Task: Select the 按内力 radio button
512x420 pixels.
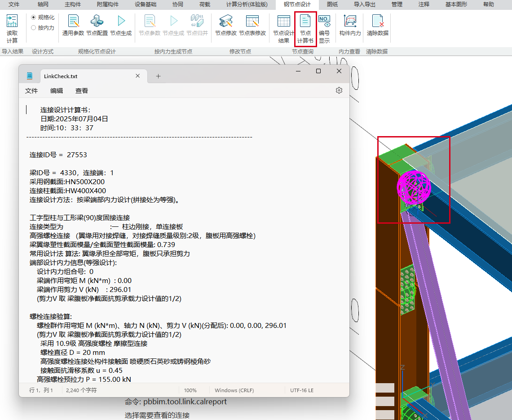Action: click(34, 27)
